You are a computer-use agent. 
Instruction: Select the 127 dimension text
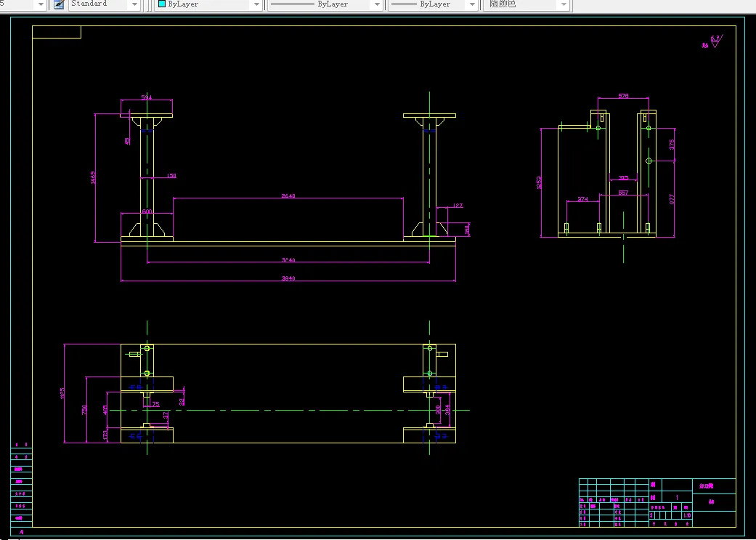pos(458,206)
